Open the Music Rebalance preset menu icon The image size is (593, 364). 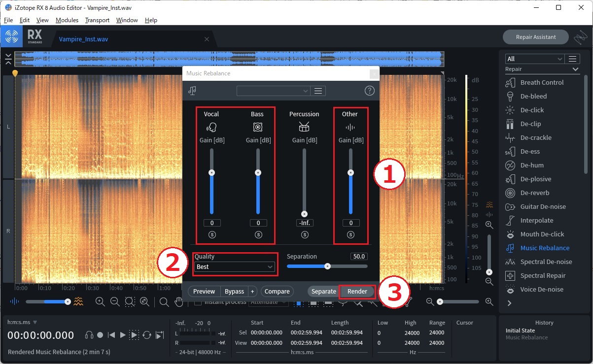tap(318, 91)
